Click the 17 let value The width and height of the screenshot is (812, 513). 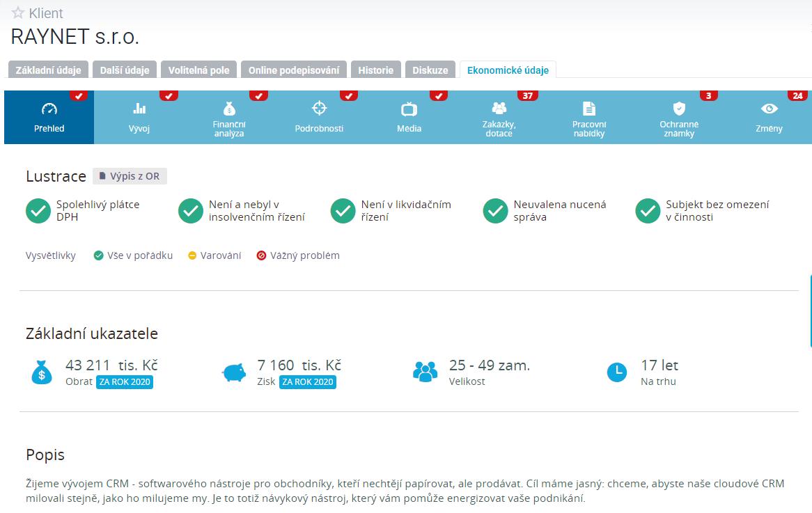pos(659,365)
